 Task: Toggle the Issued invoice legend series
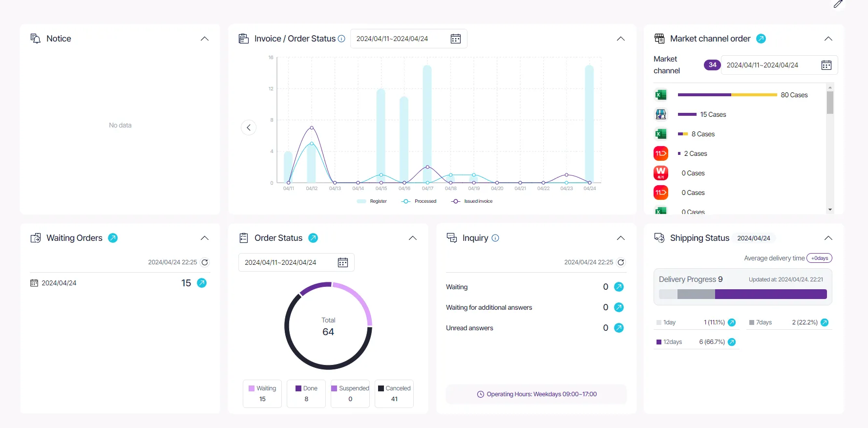(472, 201)
